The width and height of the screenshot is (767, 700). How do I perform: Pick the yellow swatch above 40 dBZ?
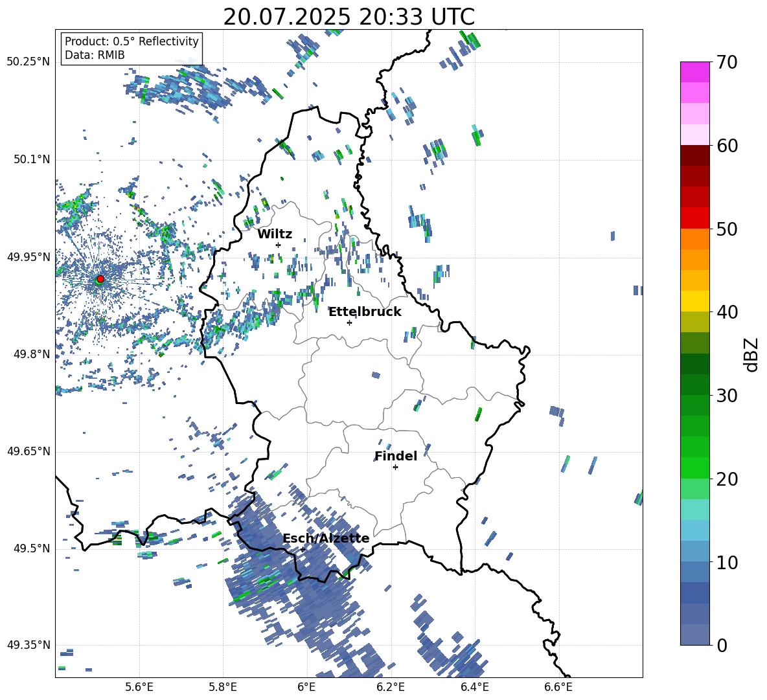(x=694, y=302)
